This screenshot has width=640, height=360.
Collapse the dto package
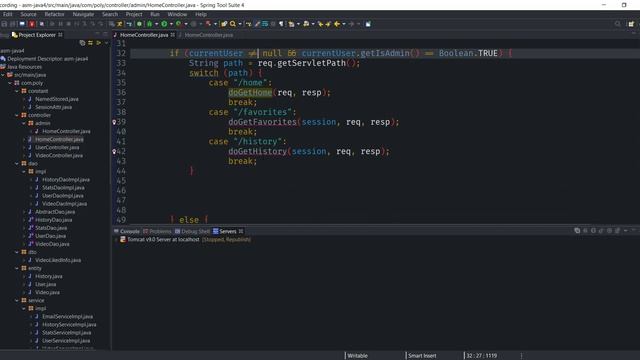point(17,252)
